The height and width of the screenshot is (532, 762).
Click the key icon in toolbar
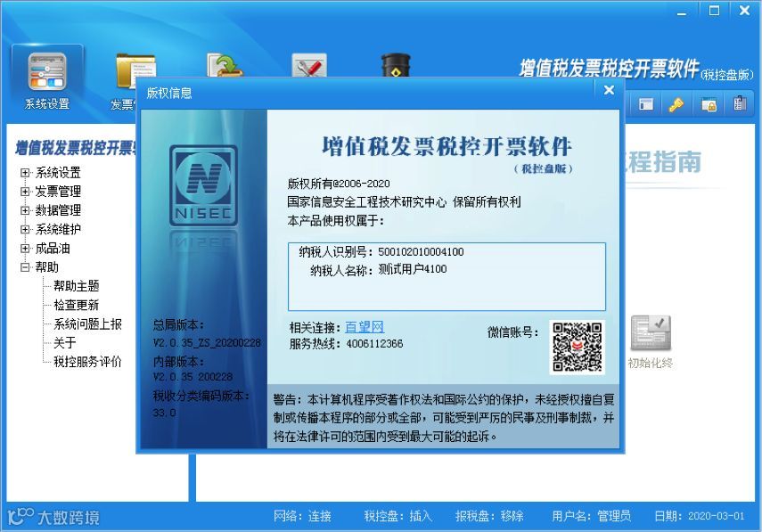click(x=676, y=104)
